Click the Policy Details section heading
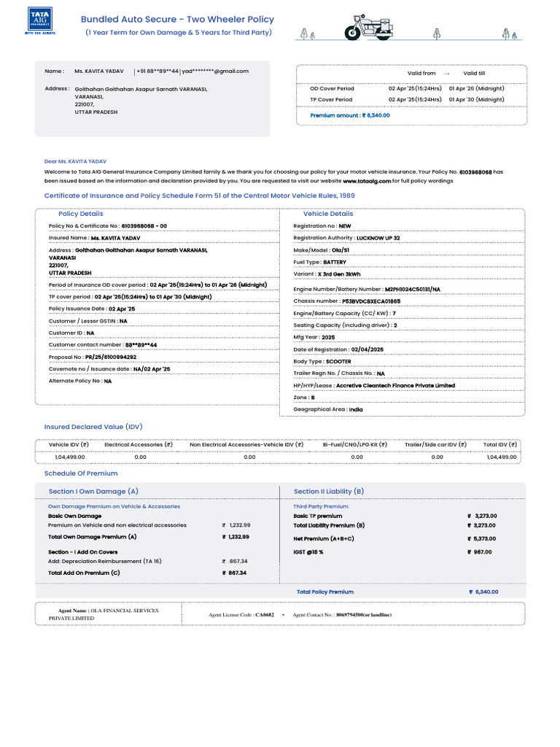 pyautogui.click(x=80, y=214)
